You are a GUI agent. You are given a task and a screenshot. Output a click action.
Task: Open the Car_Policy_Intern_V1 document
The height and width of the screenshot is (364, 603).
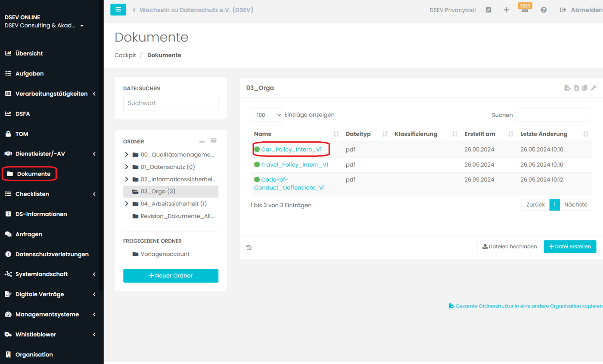(292, 149)
